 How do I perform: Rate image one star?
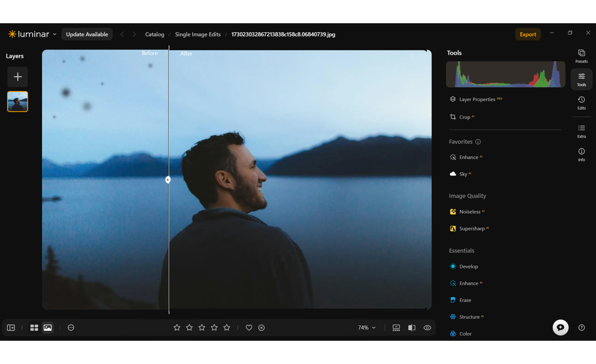(x=177, y=328)
